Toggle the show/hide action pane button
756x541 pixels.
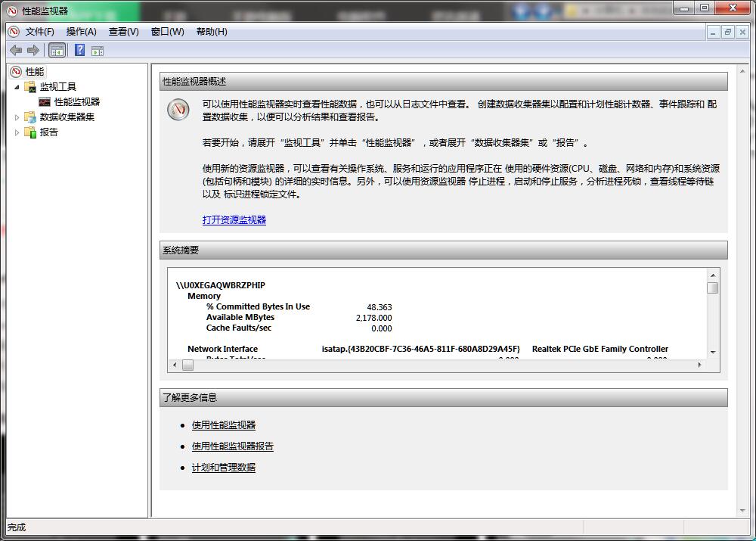coord(98,50)
